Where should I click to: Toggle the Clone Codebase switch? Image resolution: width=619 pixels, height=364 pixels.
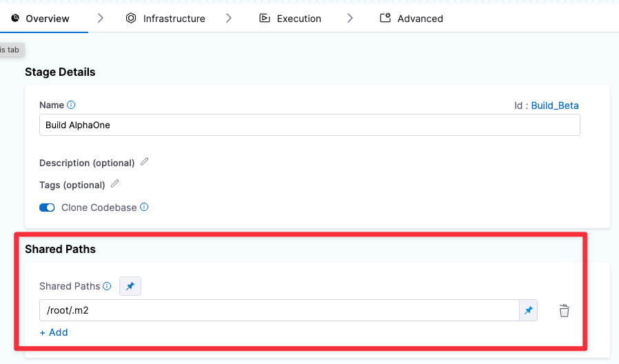point(47,208)
